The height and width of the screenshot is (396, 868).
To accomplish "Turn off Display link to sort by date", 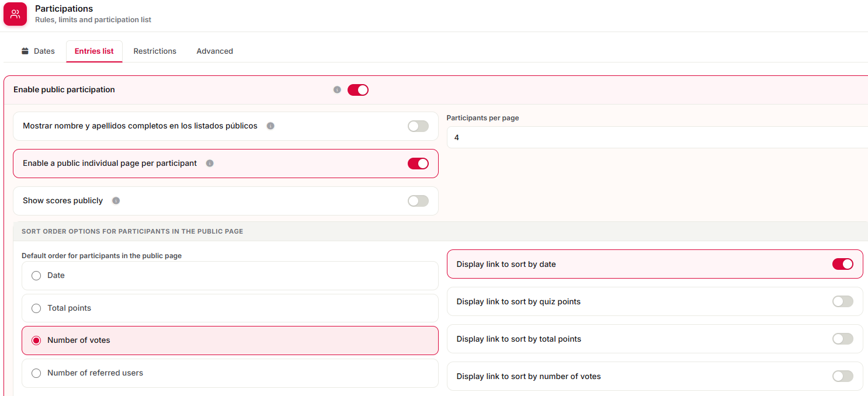I will [843, 264].
